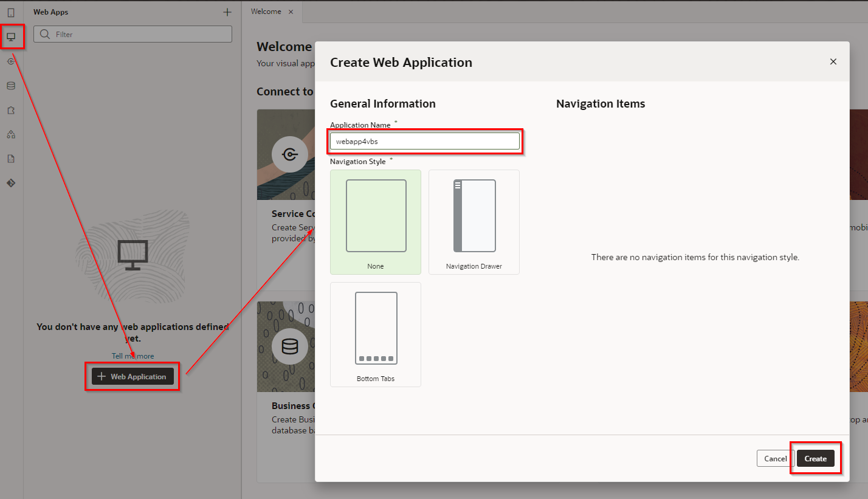Open the Mobile Apps sidebar icon
This screenshot has height=499, width=868.
(11, 12)
